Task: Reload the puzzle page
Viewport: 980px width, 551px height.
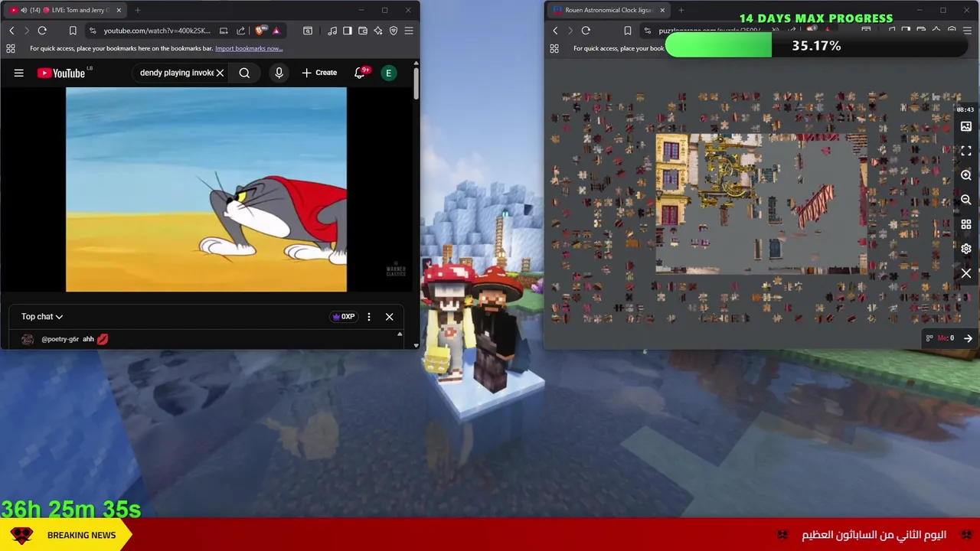Action: point(586,31)
